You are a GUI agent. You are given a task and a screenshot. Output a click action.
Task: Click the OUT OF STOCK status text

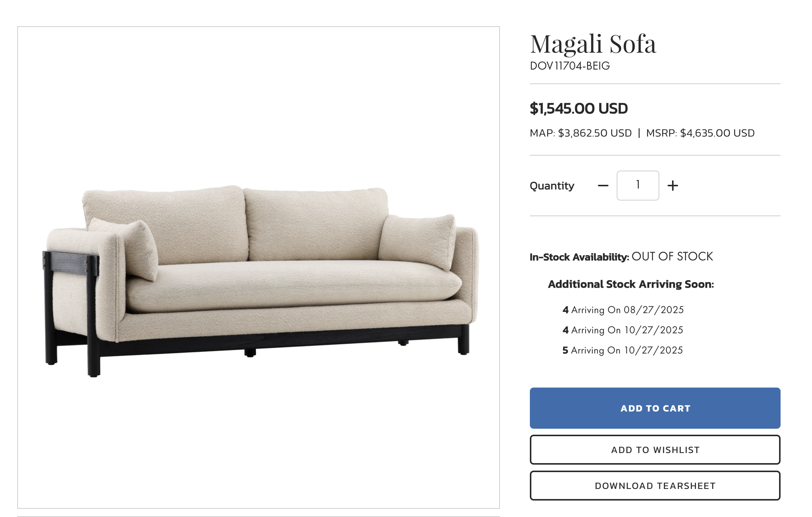(672, 257)
